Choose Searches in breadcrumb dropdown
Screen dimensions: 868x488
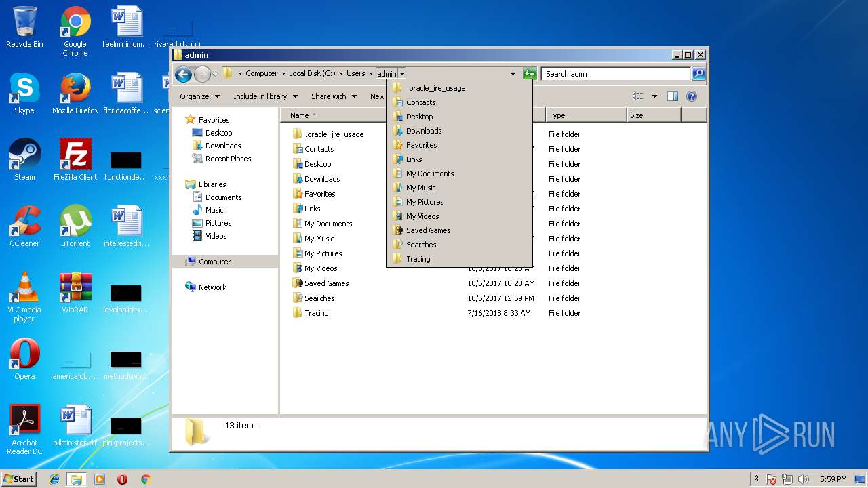click(x=459, y=245)
